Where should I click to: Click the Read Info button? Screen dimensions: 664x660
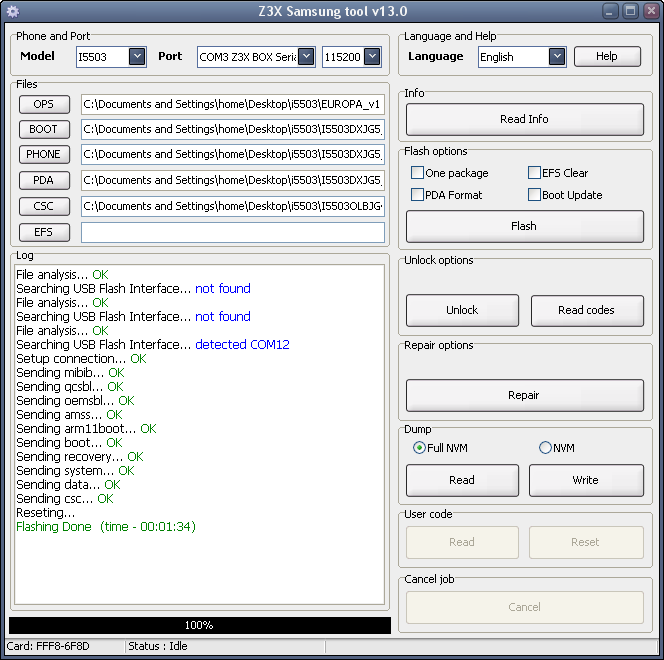(525, 119)
